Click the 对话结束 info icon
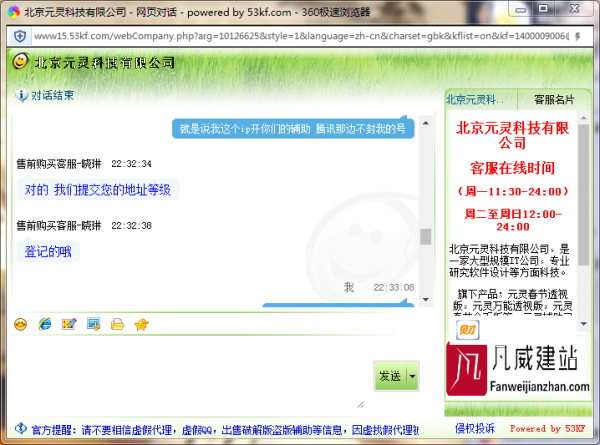 click(x=21, y=95)
